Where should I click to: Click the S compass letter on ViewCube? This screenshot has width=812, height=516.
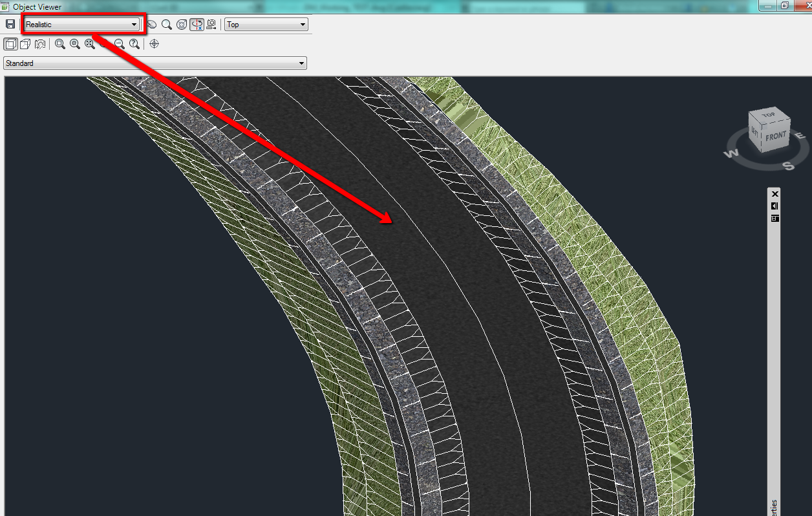[x=789, y=166]
